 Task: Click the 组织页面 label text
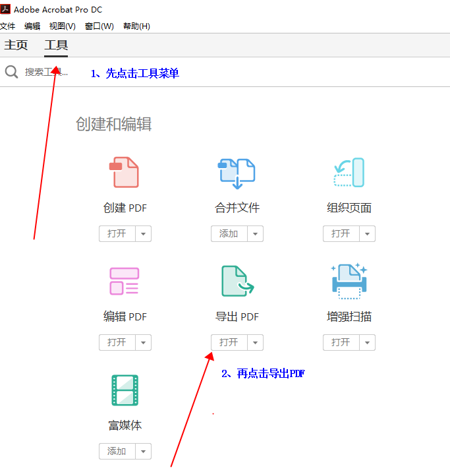point(349,208)
